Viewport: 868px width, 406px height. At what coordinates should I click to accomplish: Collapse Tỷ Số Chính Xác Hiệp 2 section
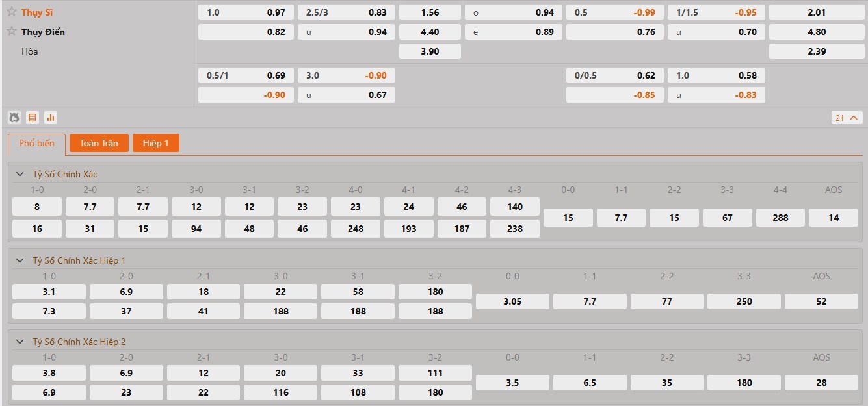pyautogui.click(x=20, y=342)
